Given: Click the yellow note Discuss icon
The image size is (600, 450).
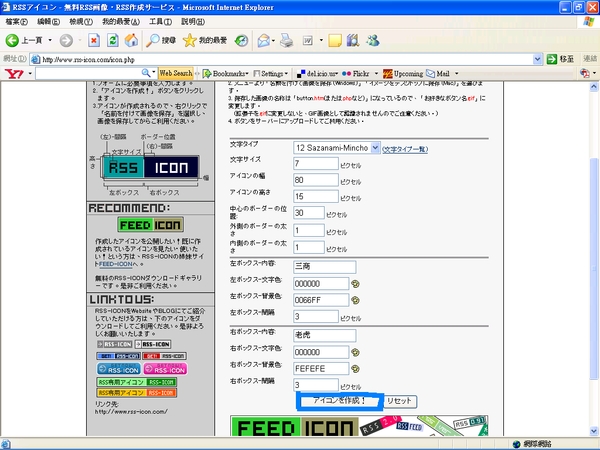Looking at the screenshot, I should 335,40.
